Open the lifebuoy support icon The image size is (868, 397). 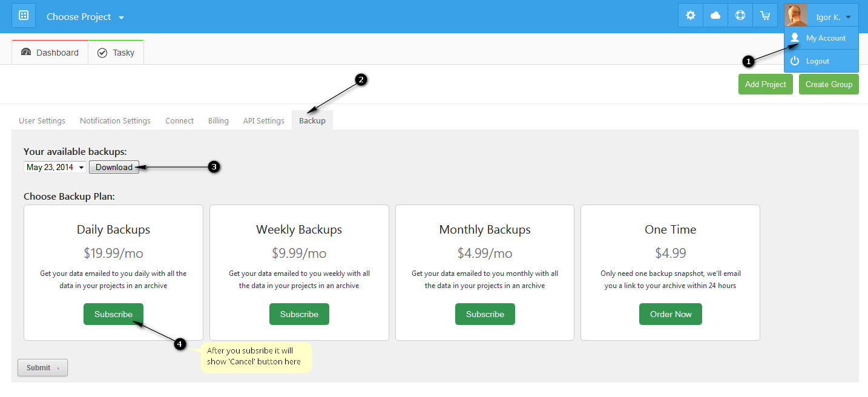740,16
